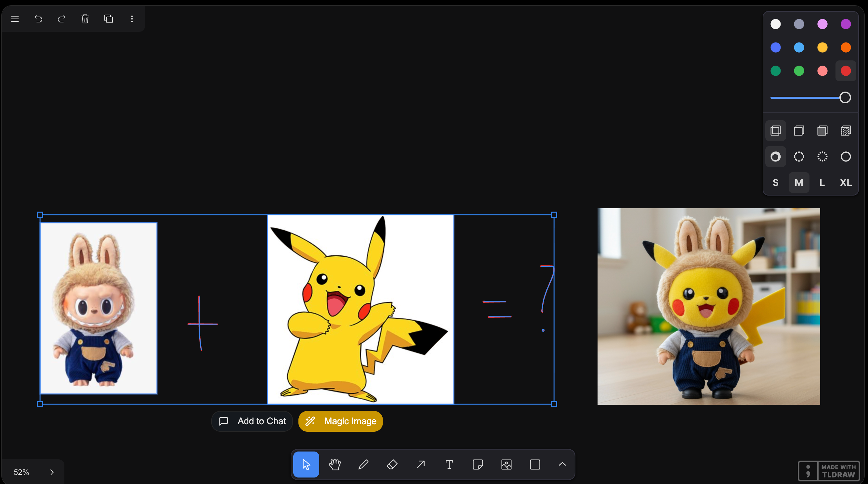
Task: Select the Labubu plush doll image
Action: coord(99,308)
